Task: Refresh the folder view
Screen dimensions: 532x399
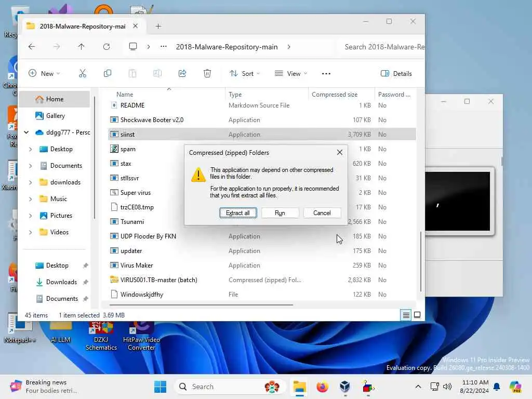Action: tap(107, 47)
